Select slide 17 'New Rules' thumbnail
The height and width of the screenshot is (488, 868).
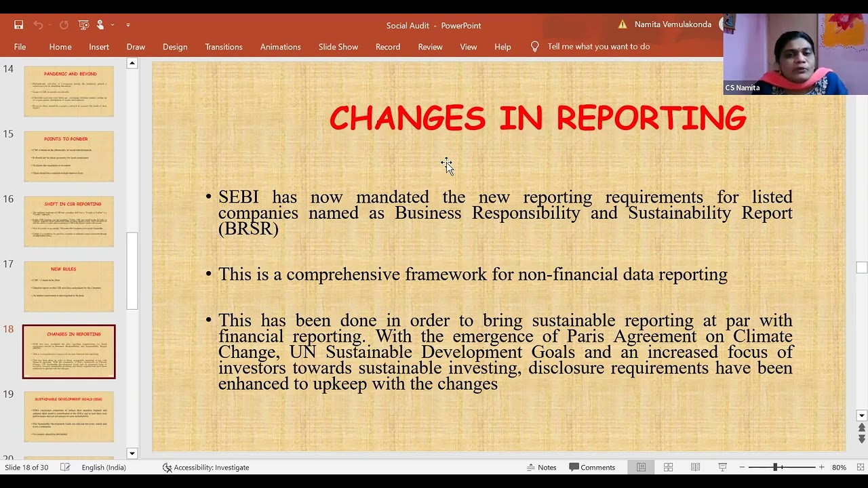click(x=69, y=286)
